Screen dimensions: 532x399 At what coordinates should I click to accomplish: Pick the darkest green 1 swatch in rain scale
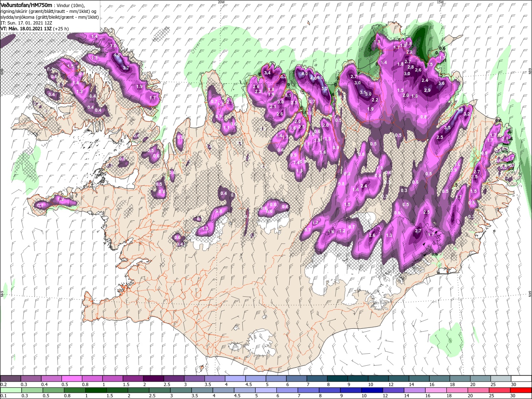(x=96, y=390)
